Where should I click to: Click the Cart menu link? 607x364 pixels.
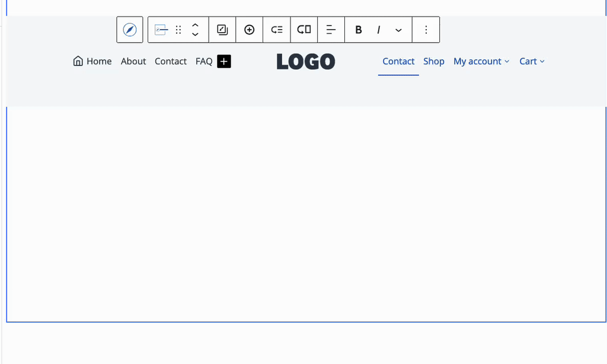tap(528, 61)
